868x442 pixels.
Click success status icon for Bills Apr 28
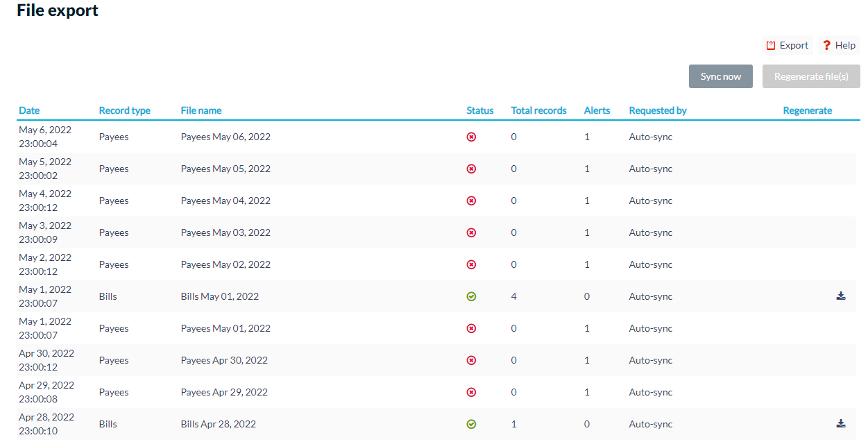click(x=471, y=424)
